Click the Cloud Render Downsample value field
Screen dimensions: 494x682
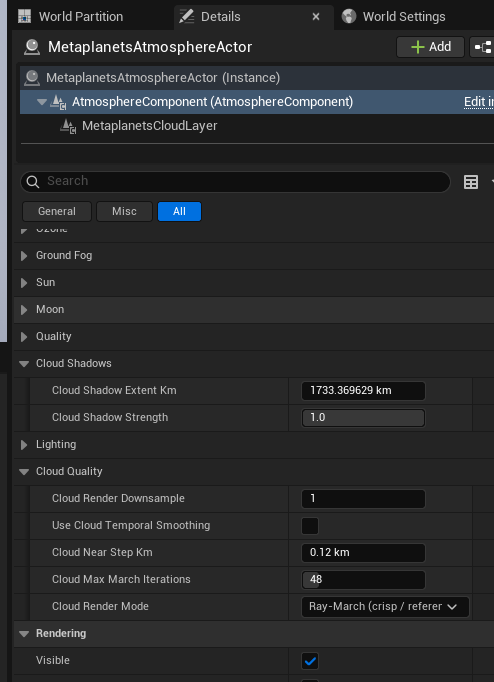pyautogui.click(x=363, y=498)
